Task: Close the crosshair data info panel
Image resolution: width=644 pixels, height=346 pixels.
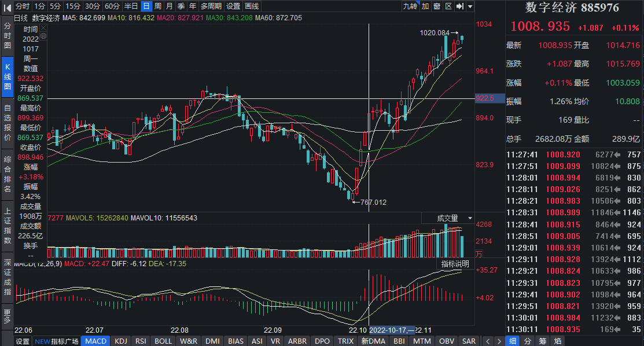Action: tap(43, 27)
